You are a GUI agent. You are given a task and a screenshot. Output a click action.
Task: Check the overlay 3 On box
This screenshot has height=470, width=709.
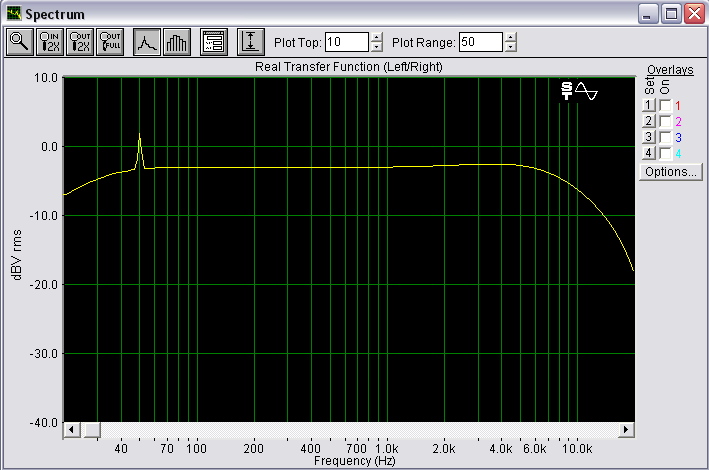665,137
